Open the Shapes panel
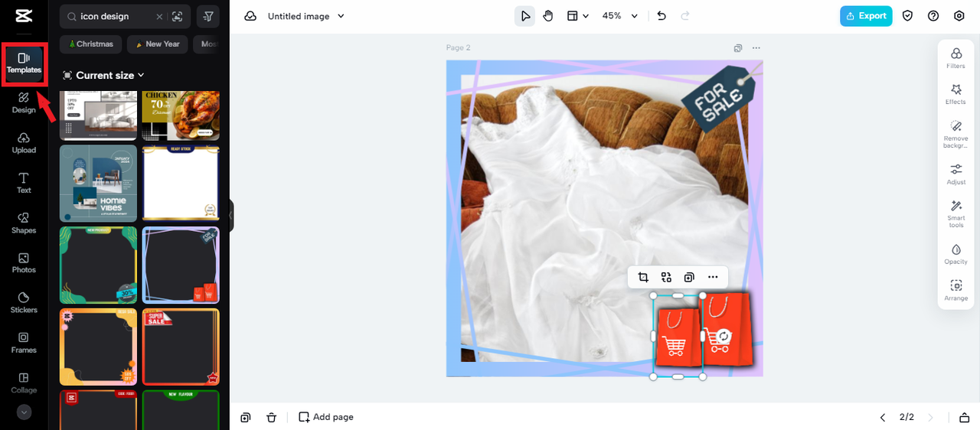This screenshot has height=430, width=980. click(x=24, y=223)
